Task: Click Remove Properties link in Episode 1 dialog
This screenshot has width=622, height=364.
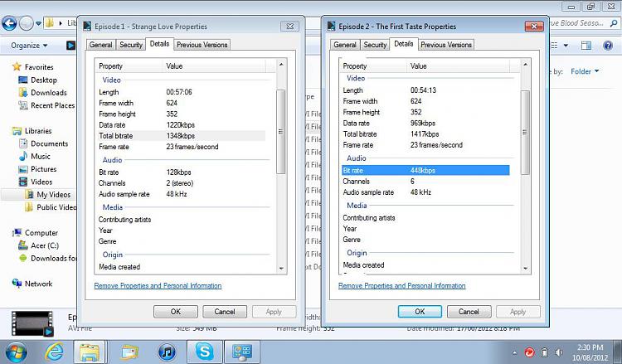Action: 158,285
